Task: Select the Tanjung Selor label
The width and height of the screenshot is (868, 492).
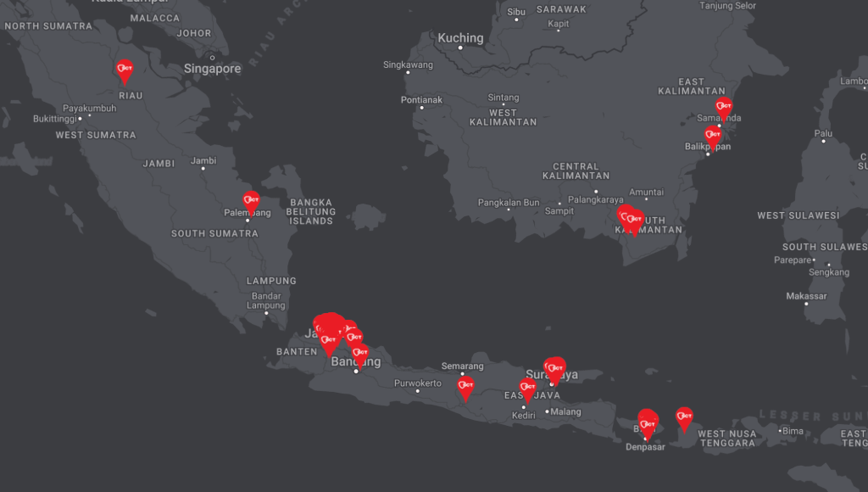Action: pyautogui.click(x=727, y=6)
